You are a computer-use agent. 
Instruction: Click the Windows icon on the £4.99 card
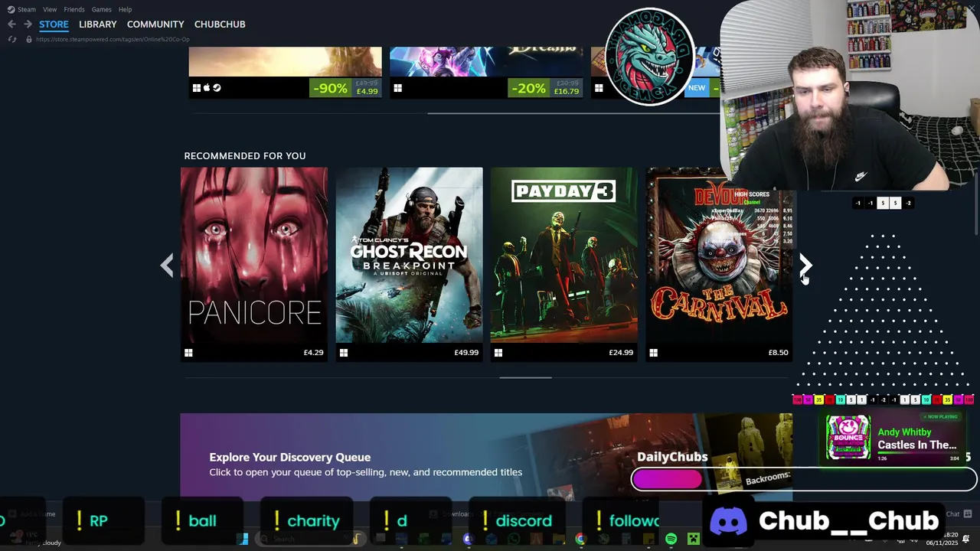(x=197, y=88)
